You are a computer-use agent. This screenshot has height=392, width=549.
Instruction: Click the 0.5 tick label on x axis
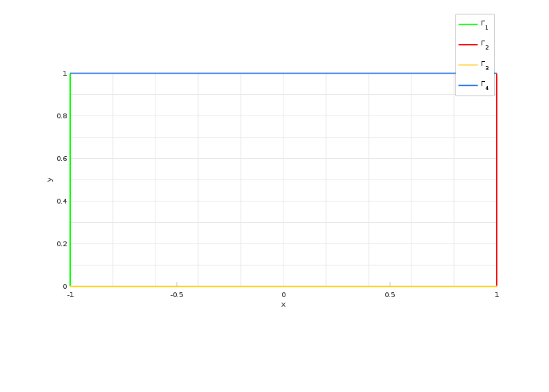(x=390, y=295)
